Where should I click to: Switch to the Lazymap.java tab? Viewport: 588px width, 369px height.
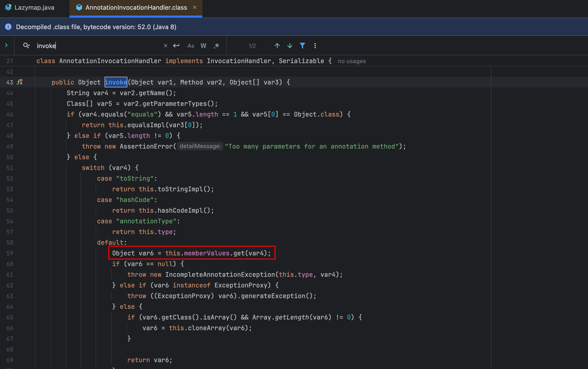pyautogui.click(x=30, y=8)
